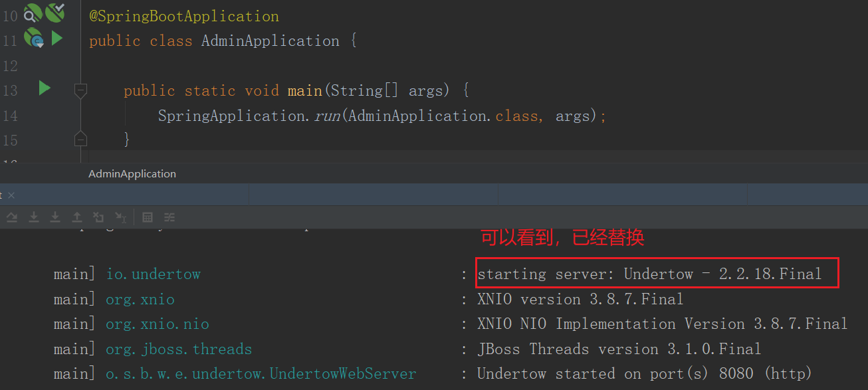Open Evaluate Expression calculator icon

tap(148, 217)
